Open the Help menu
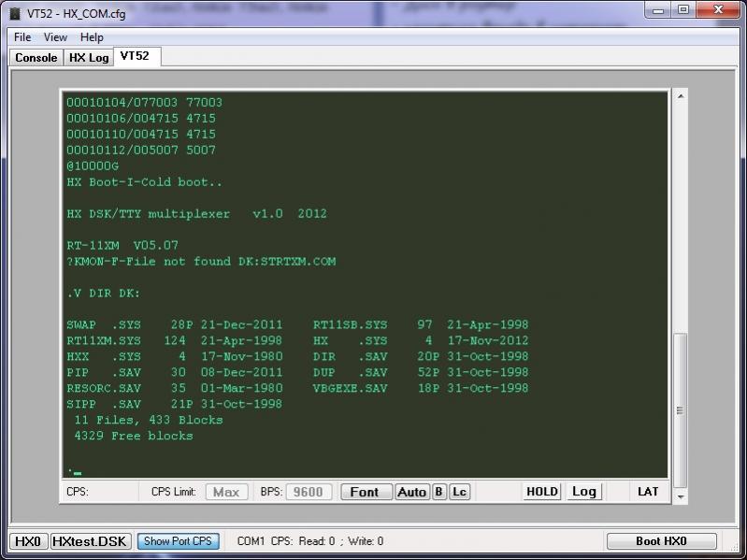 coord(92,37)
